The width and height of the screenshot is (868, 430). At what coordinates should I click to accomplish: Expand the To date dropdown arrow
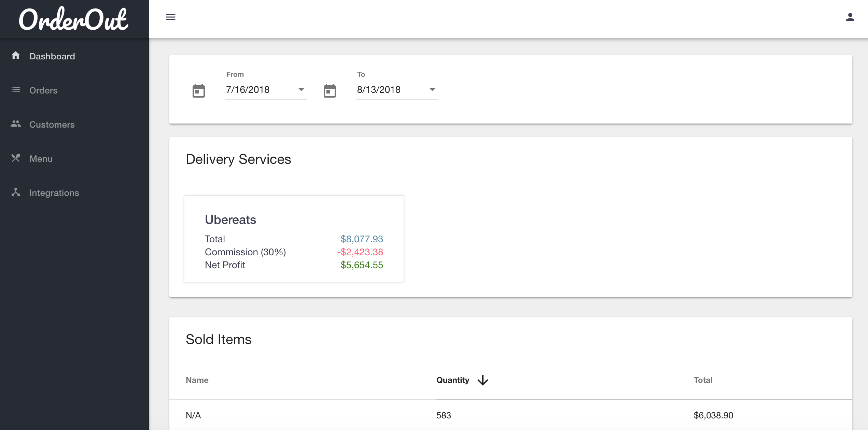[x=432, y=89]
